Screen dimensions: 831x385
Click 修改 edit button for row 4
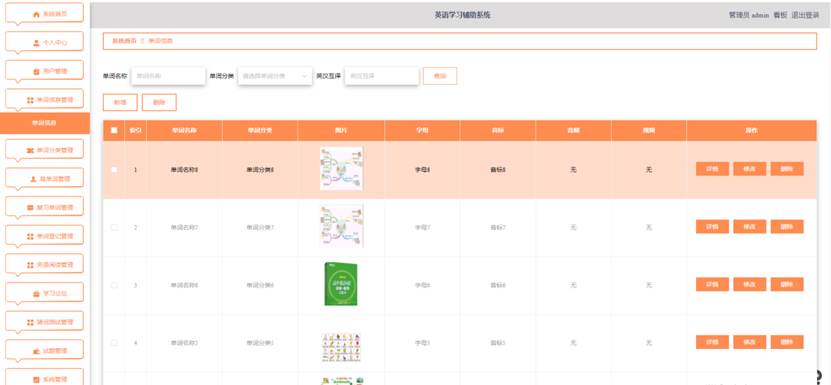(749, 343)
